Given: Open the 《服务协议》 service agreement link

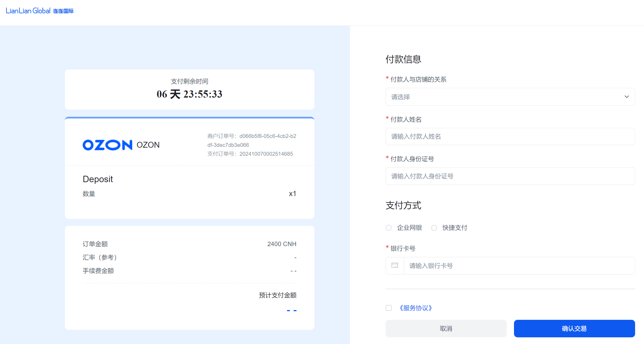Looking at the screenshot, I should 415,308.
